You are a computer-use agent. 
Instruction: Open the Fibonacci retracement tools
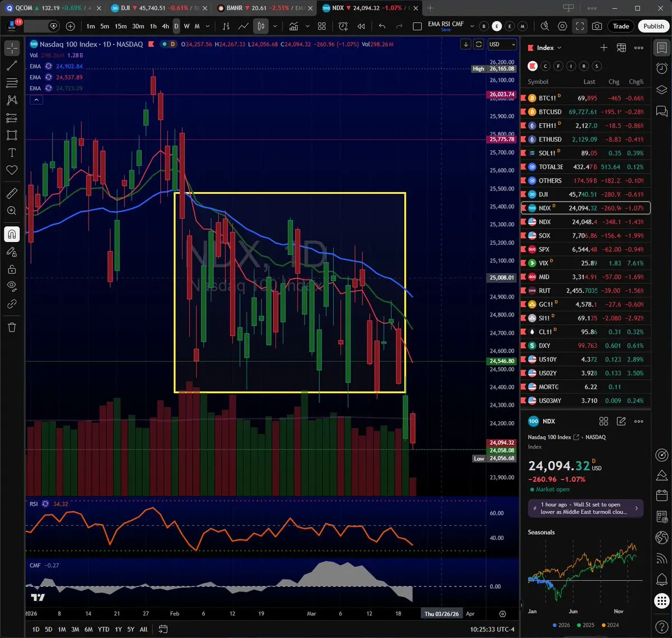pos(12,83)
